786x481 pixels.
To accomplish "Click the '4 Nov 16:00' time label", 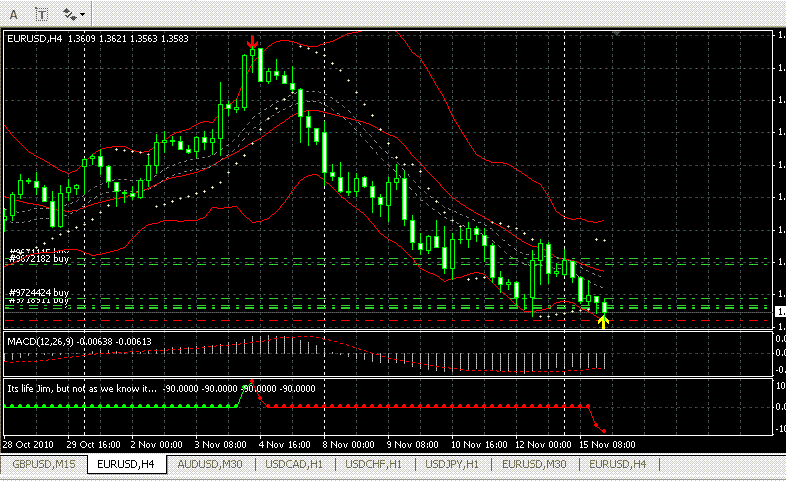I will tap(285, 444).
